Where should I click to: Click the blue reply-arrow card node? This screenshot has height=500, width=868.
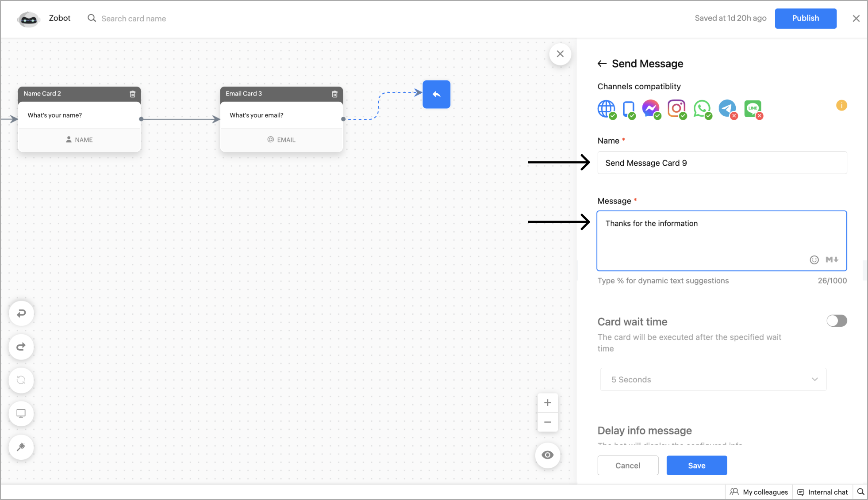(x=436, y=94)
